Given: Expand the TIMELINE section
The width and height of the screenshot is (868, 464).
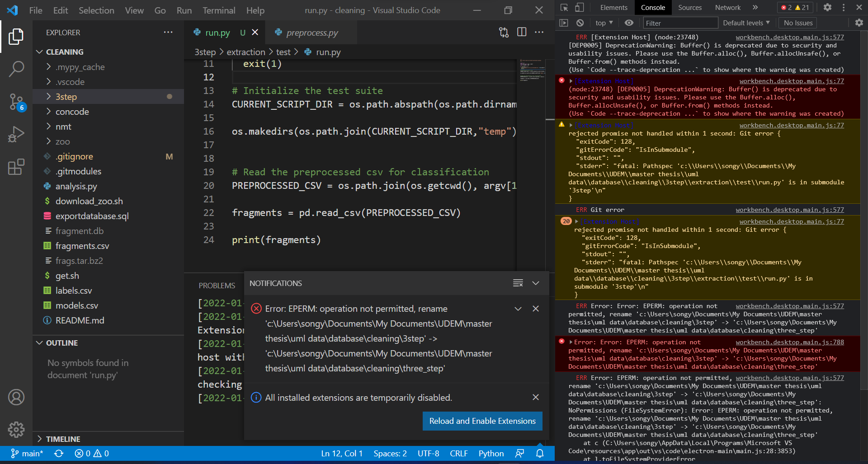Looking at the screenshot, I should [x=63, y=439].
